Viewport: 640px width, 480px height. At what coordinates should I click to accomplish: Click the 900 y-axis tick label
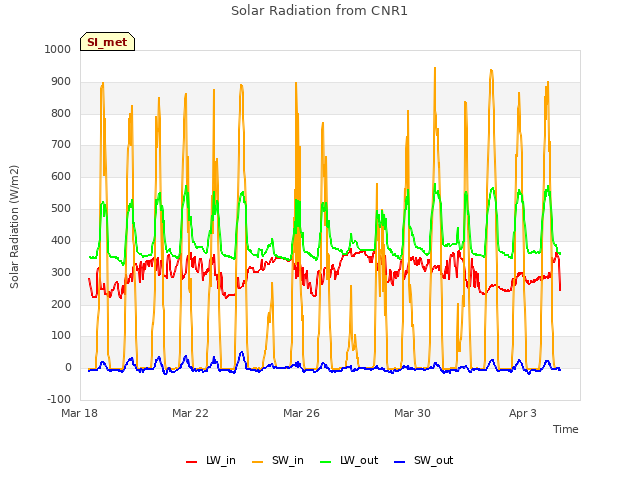(x=61, y=82)
